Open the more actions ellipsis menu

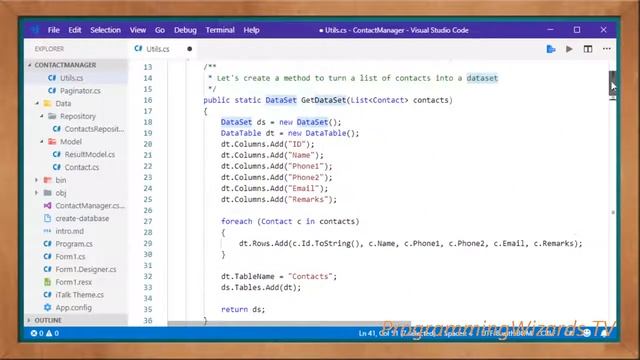pyautogui.click(x=607, y=49)
